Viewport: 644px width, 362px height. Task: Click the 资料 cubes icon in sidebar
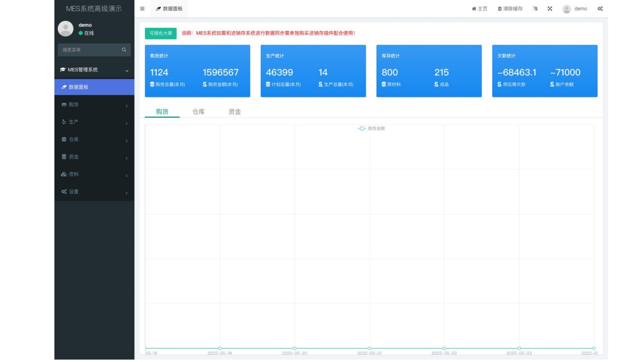point(64,174)
